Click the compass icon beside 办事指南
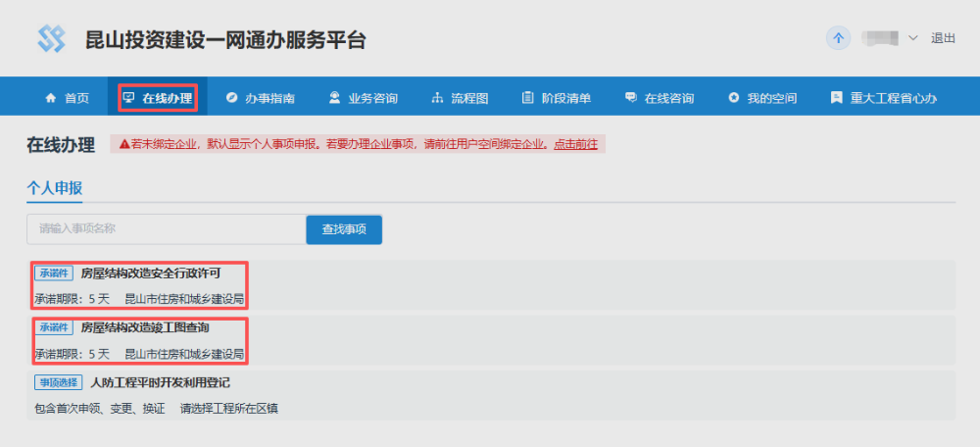 coord(231,97)
